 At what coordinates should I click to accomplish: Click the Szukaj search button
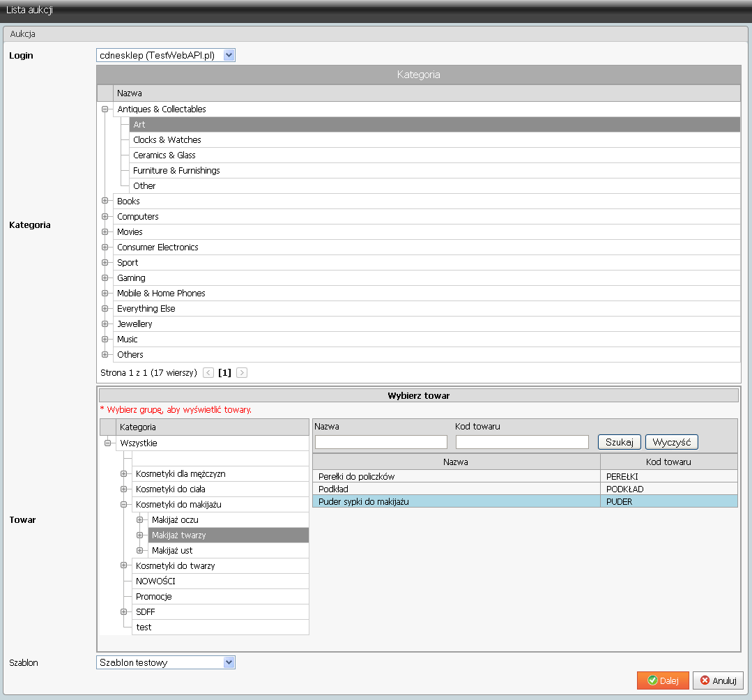619,442
